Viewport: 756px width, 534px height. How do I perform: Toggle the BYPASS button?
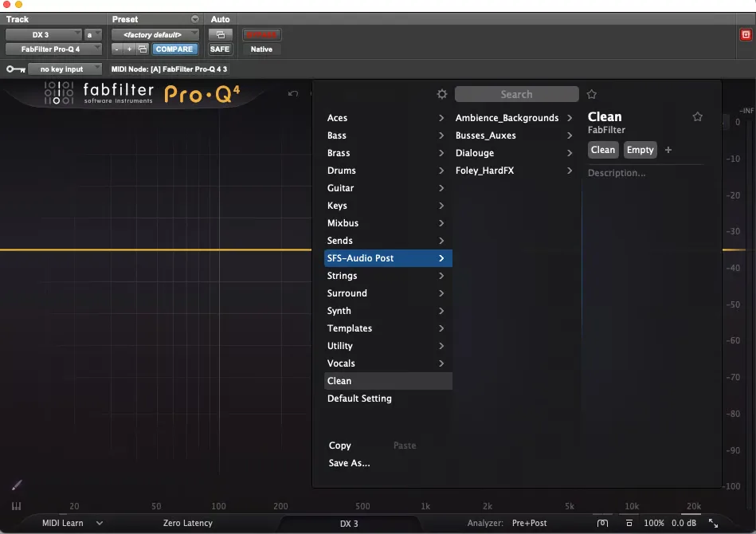262,35
